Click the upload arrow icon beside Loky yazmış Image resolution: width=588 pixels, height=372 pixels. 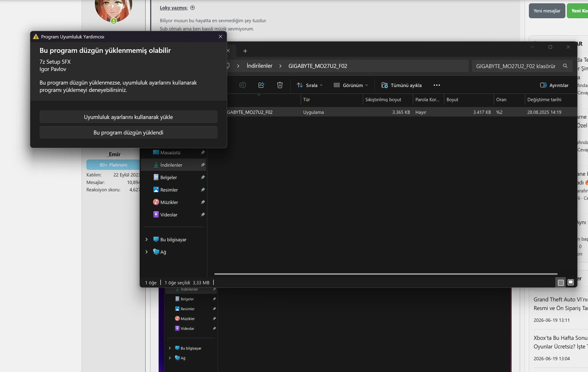tap(192, 8)
